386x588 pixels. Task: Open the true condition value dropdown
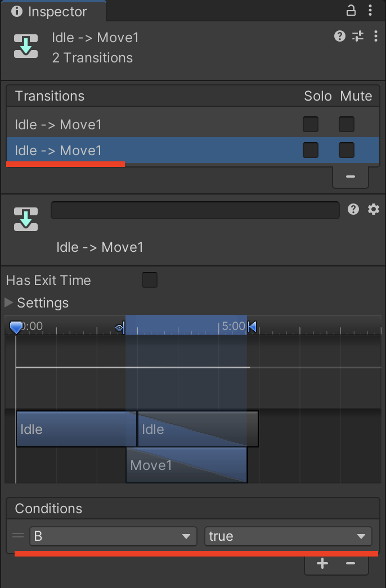click(288, 536)
